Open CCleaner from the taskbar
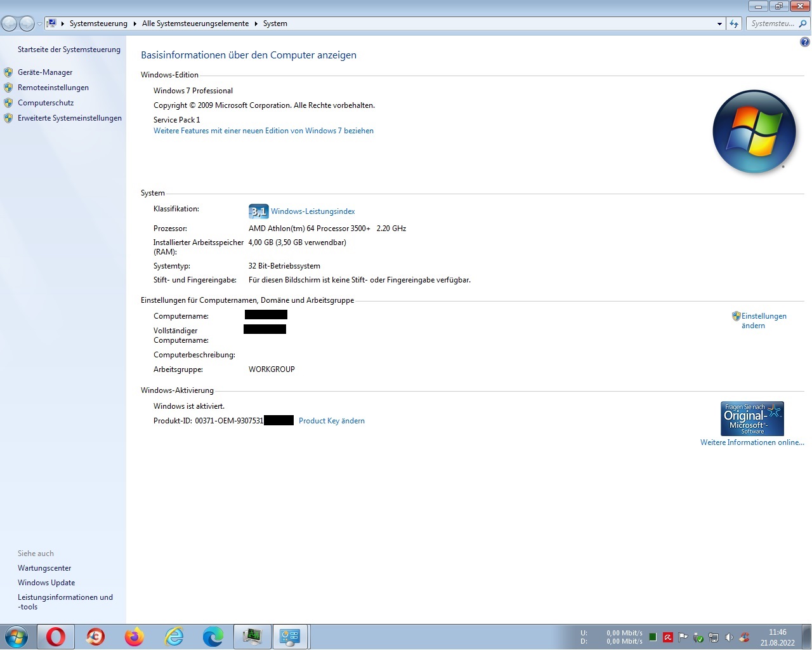Screen dimensions: 812x650 coord(95,637)
